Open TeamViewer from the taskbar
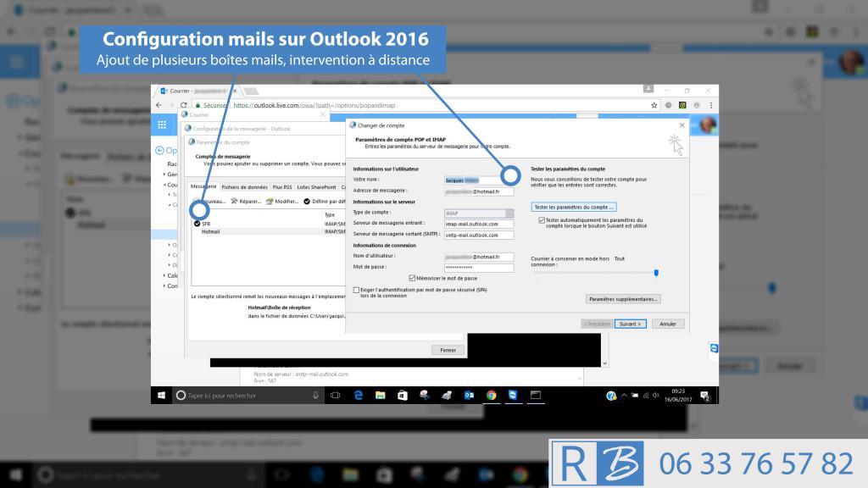The image size is (868, 488). (513, 395)
